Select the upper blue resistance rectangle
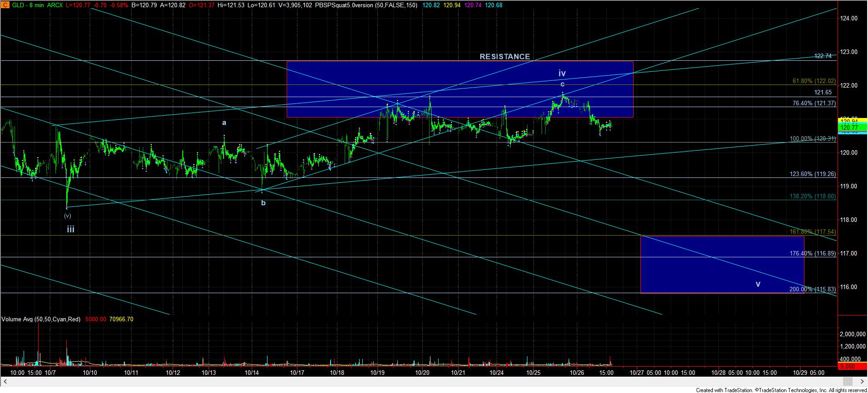 click(460, 89)
